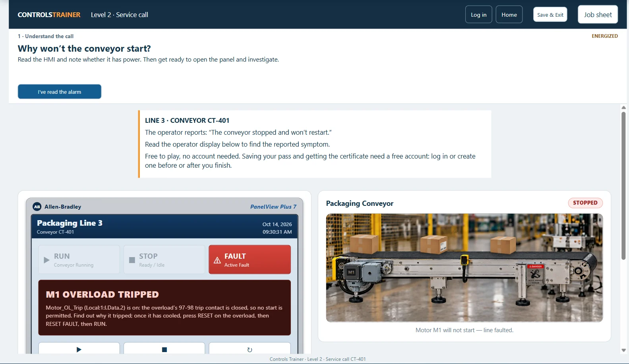Viewport: 629px width, 364px height.
Task: Click the 'Why won't the conveyor start?' heading
Action: coord(84,48)
